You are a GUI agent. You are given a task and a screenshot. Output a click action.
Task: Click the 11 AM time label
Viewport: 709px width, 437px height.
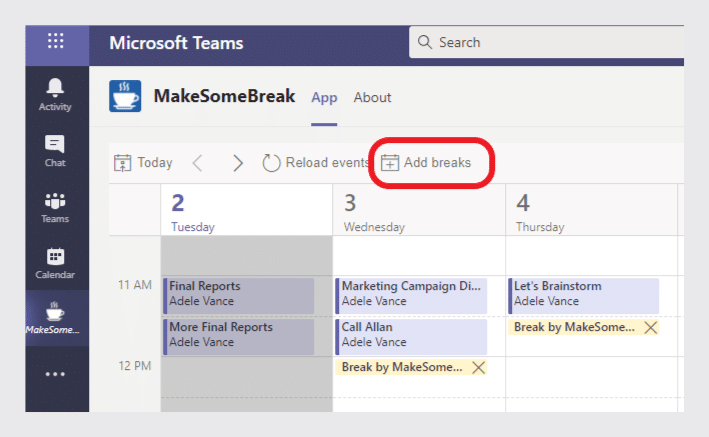pos(135,285)
